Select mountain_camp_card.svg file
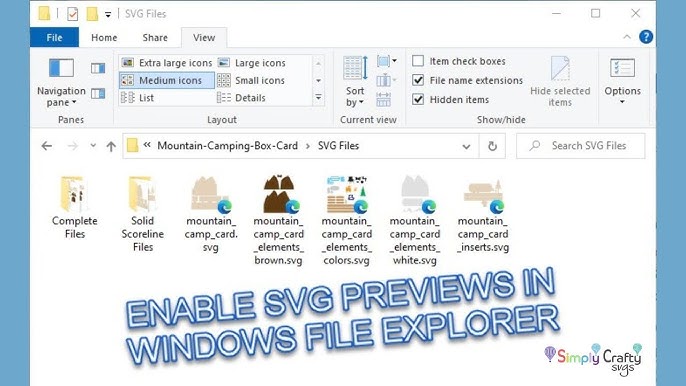686x386 pixels. tap(210, 214)
